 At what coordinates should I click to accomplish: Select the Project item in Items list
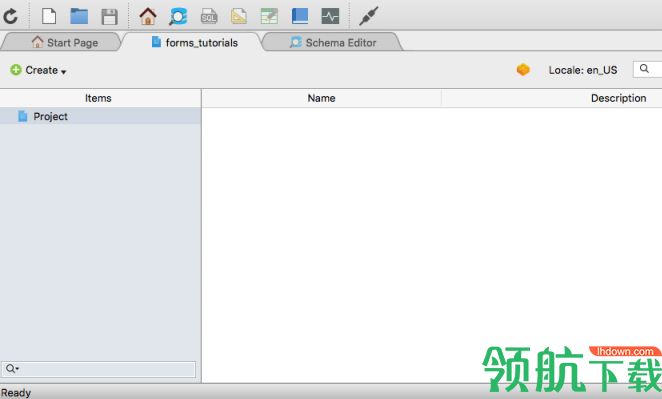coord(100,116)
